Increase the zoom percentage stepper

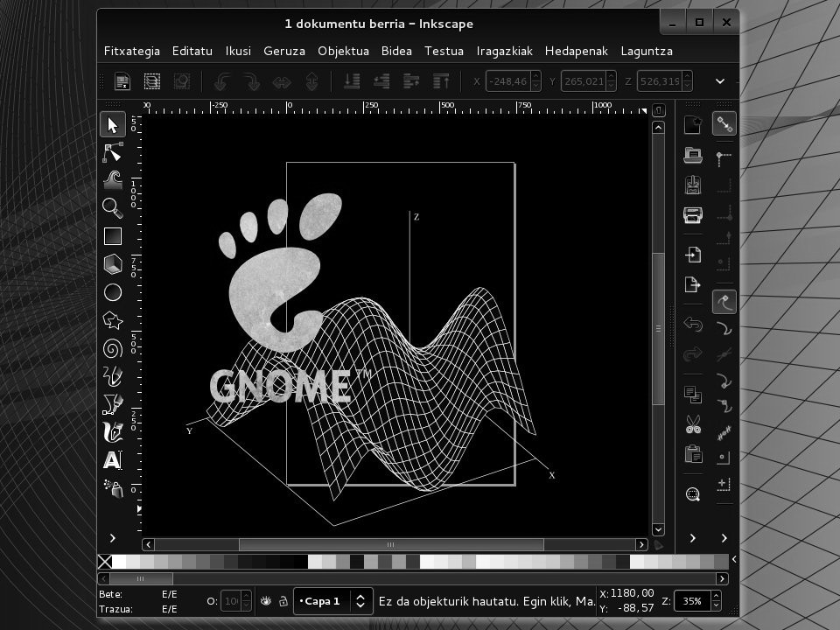pos(717,596)
